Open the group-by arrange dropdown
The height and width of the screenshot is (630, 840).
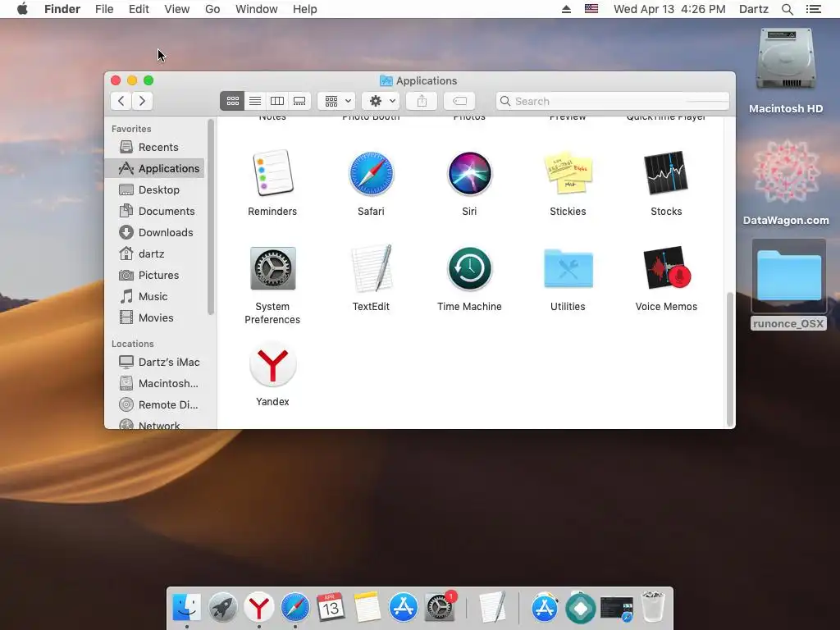(x=337, y=101)
